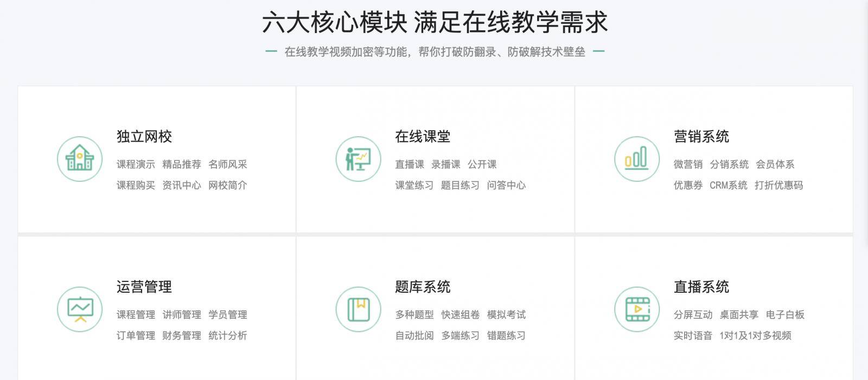868x380 pixels.
Task: Open the 在线课堂 module heading
Action: pyautogui.click(x=423, y=137)
